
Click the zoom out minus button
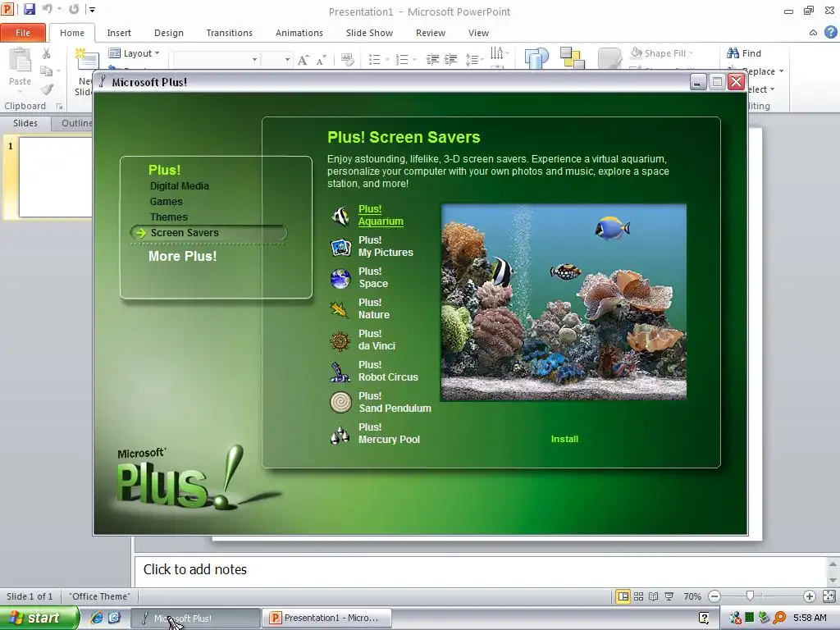714,596
